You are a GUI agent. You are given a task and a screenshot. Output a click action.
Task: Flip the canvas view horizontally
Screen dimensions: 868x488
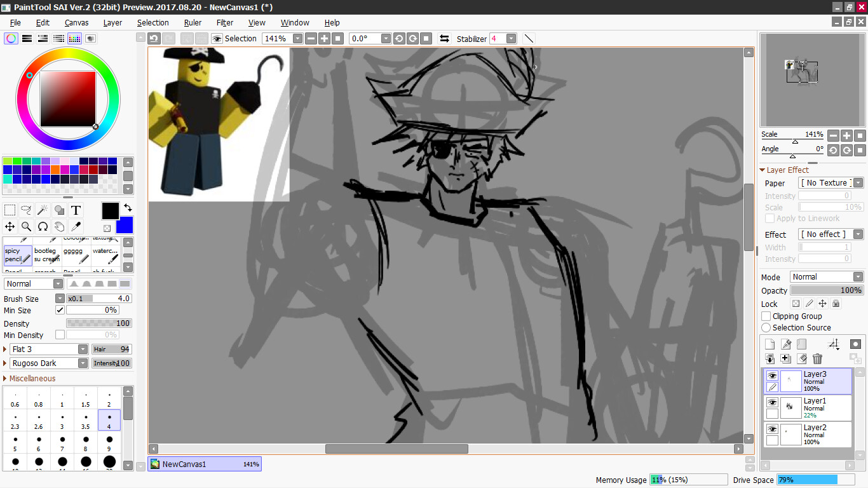[444, 39]
